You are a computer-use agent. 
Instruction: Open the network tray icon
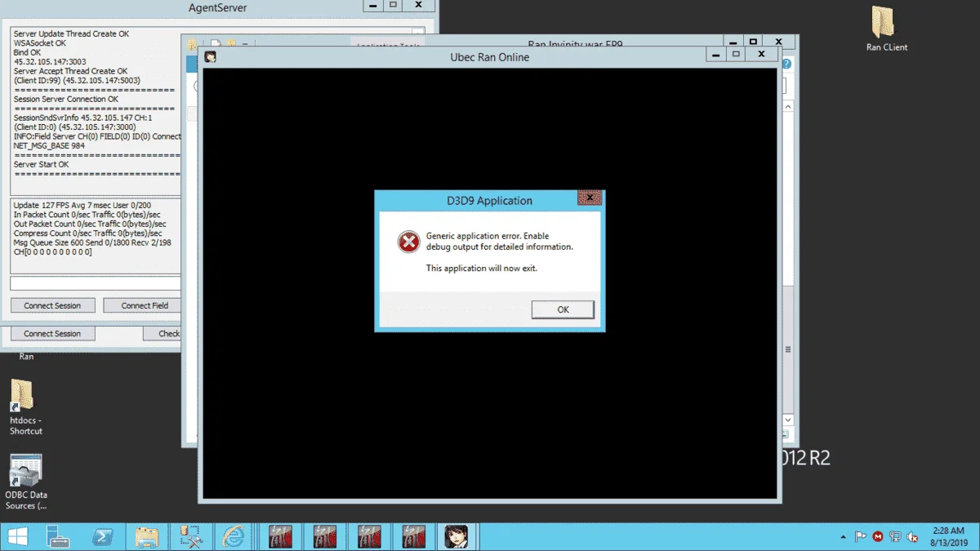[x=895, y=537]
